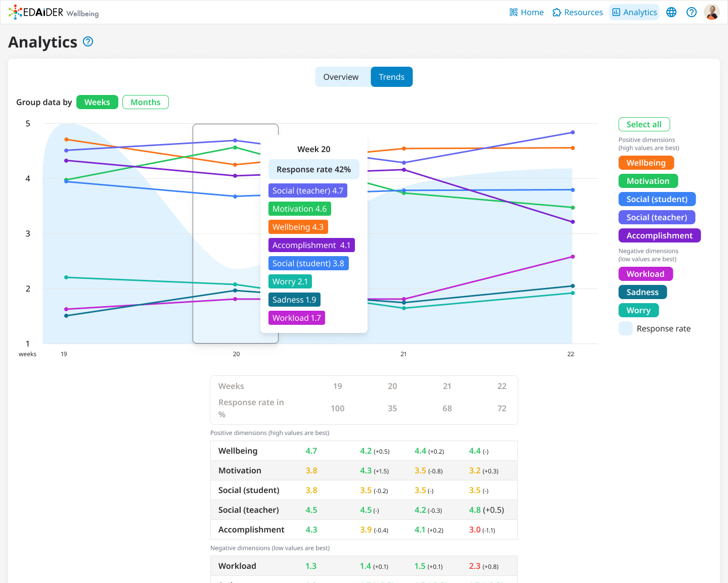Click the Select all button
728x583 pixels.
click(x=644, y=124)
